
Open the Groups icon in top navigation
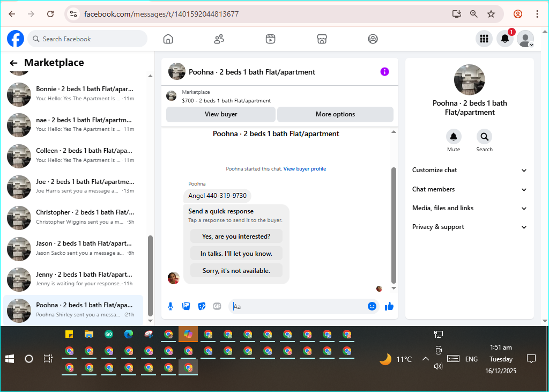tap(373, 39)
